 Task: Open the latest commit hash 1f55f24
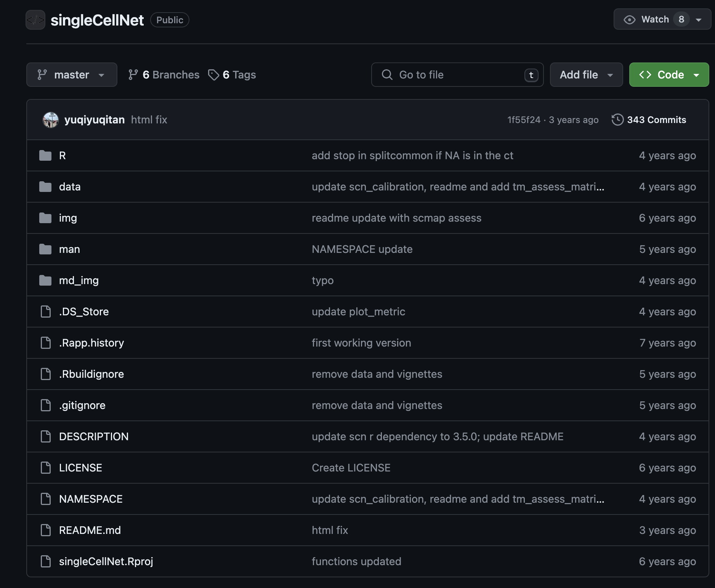point(524,120)
